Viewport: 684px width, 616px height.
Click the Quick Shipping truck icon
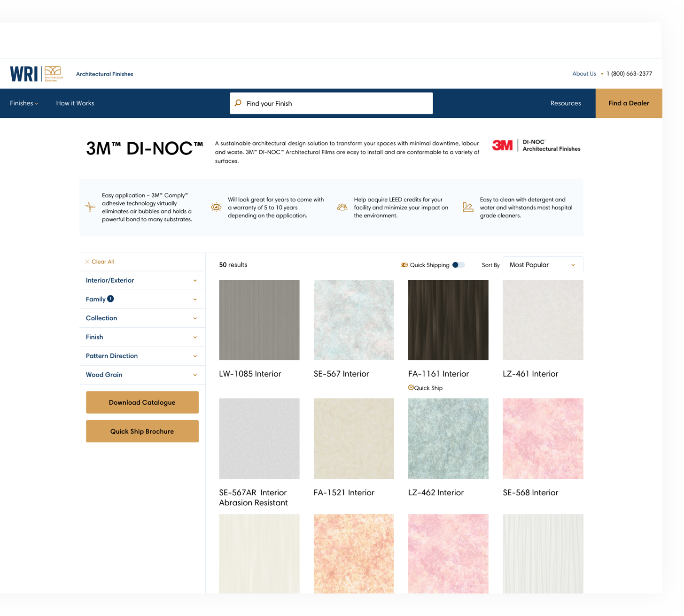point(404,265)
